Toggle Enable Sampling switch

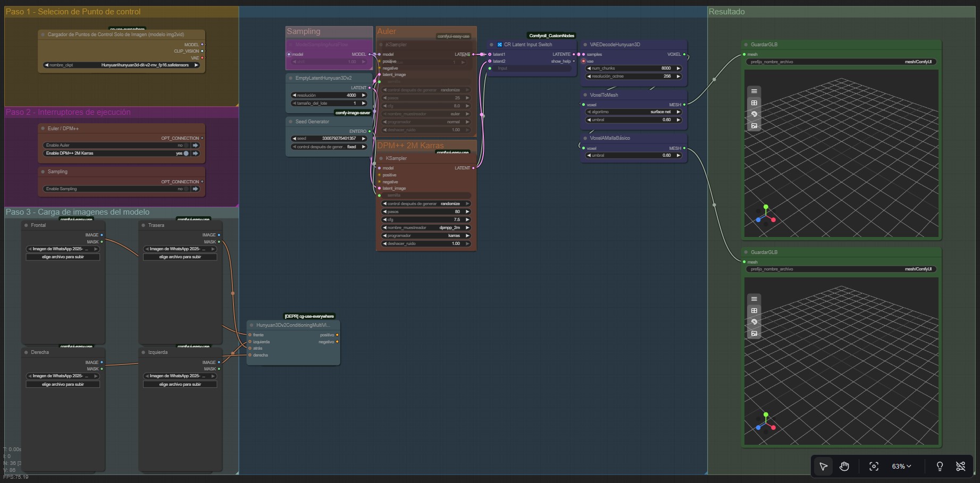coord(186,189)
